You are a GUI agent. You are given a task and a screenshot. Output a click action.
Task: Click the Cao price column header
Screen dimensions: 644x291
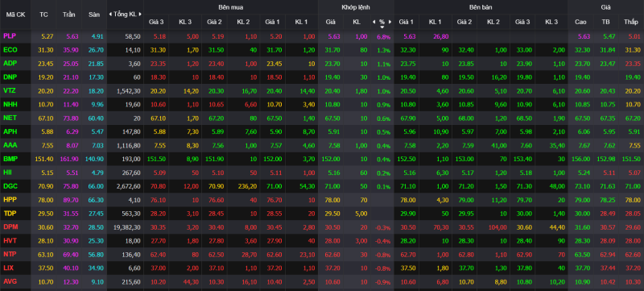(x=580, y=22)
